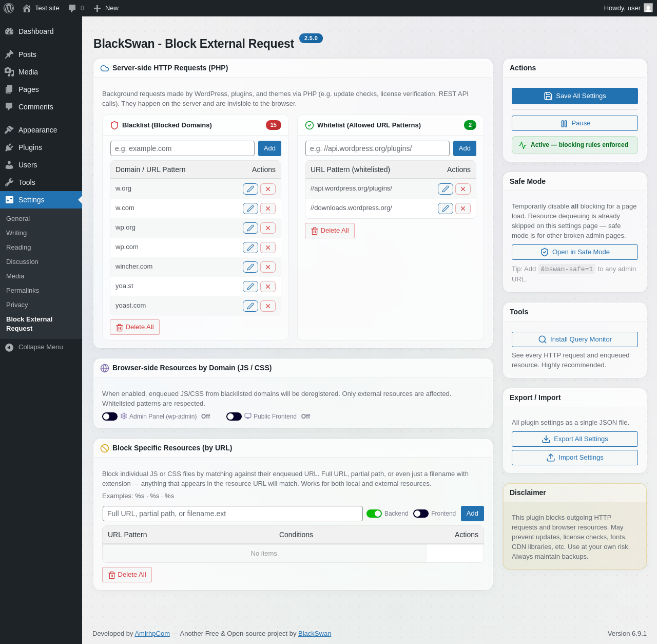657x644 pixels.
Task: Collapse the admin sidebar menu
Action: (x=41, y=347)
